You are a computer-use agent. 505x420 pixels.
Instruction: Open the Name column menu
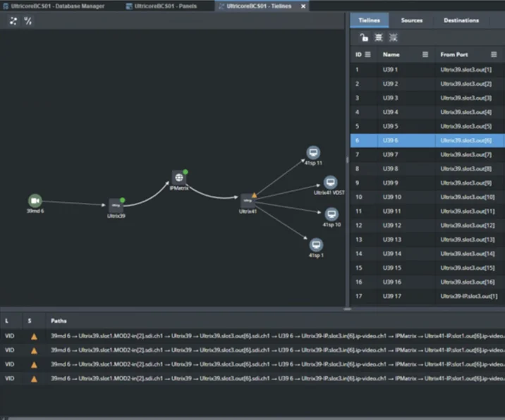[425, 54]
